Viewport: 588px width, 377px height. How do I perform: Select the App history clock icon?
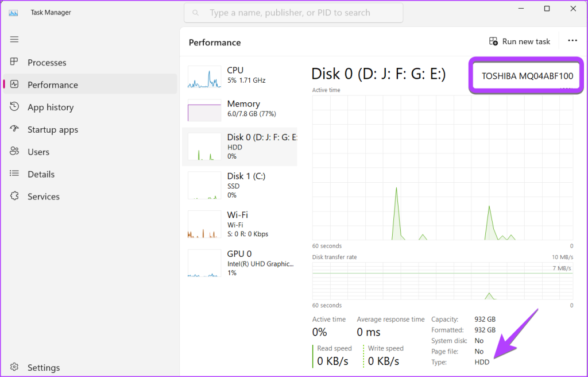pos(14,106)
